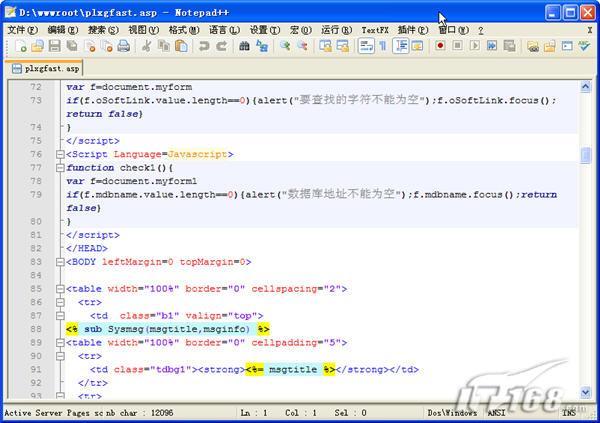Open the 运行(R) menu
This screenshot has height=423, width=600.
pyautogui.click(x=336, y=30)
